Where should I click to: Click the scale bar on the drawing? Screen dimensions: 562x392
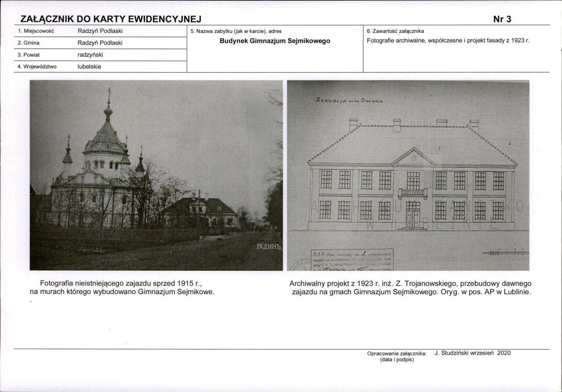(x=505, y=252)
